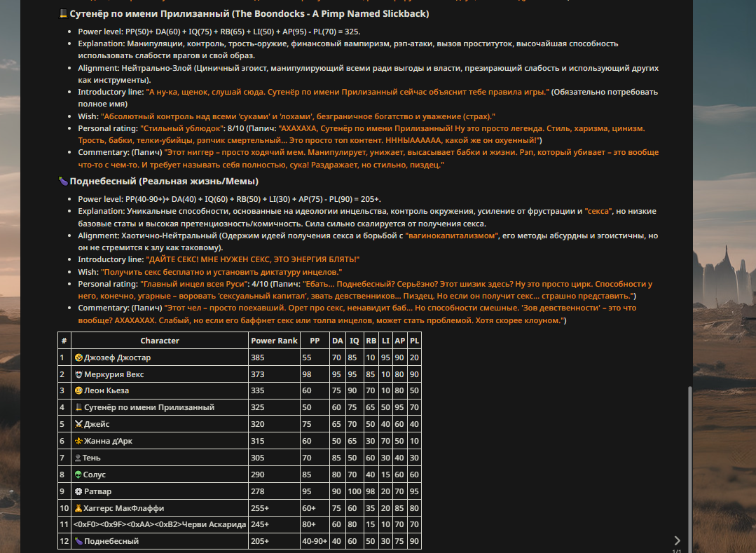
Task: Click the power rank cell "255+"
Action: pos(274,508)
